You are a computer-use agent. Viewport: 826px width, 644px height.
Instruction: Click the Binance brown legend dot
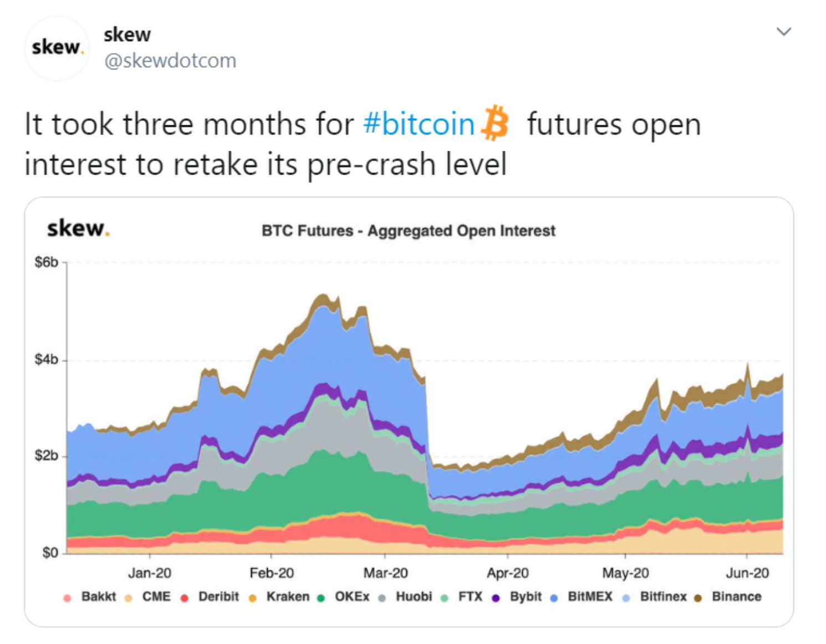pyautogui.click(x=698, y=598)
